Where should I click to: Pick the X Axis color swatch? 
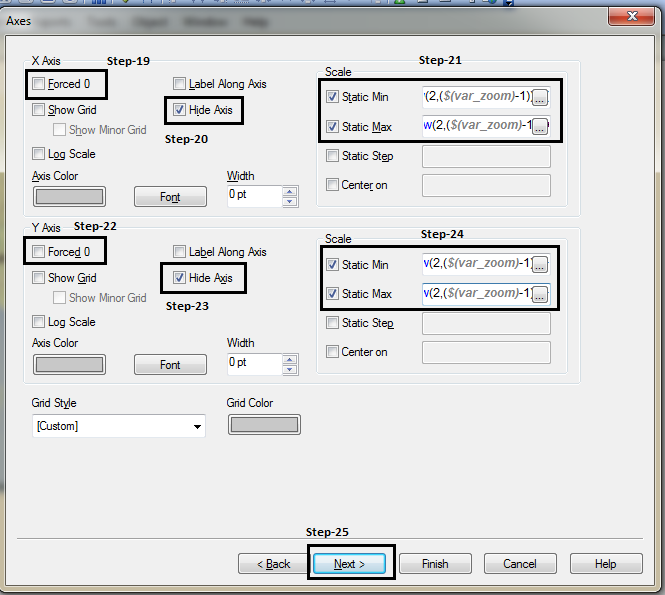(x=69, y=197)
